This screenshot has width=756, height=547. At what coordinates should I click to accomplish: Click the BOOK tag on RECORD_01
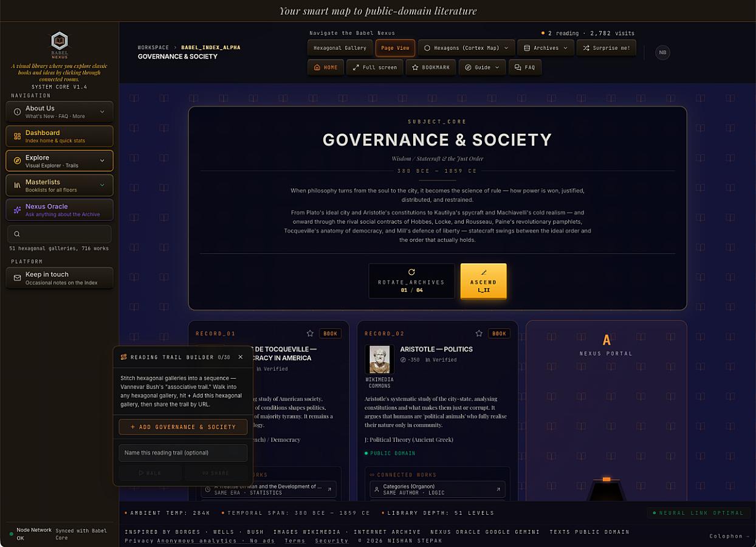pyautogui.click(x=331, y=334)
